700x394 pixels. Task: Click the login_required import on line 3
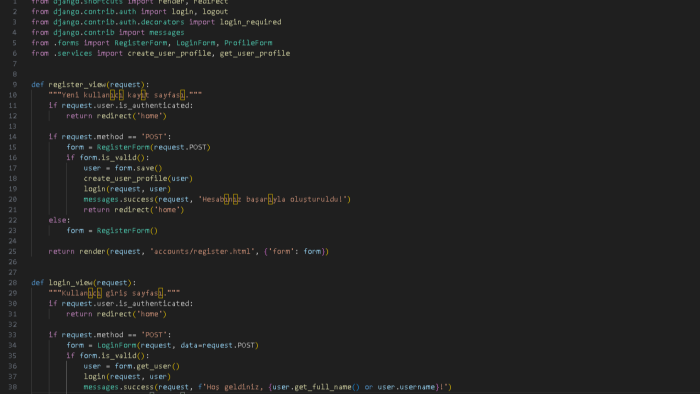point(250,22)
